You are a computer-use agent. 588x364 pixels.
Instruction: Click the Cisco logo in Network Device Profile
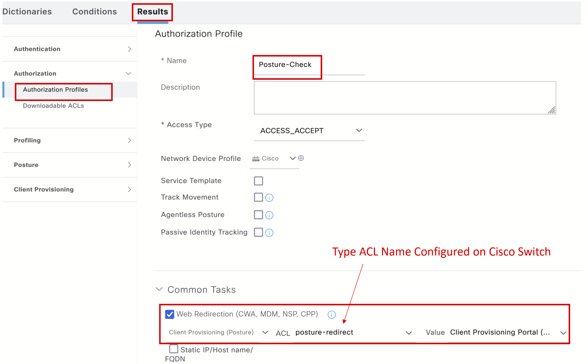tap(256, 158)
